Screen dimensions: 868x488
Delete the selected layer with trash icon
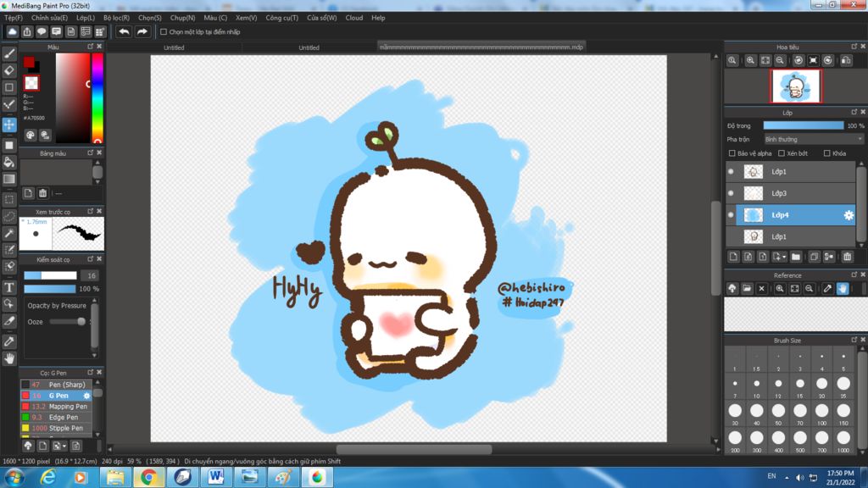pos(847,257)
